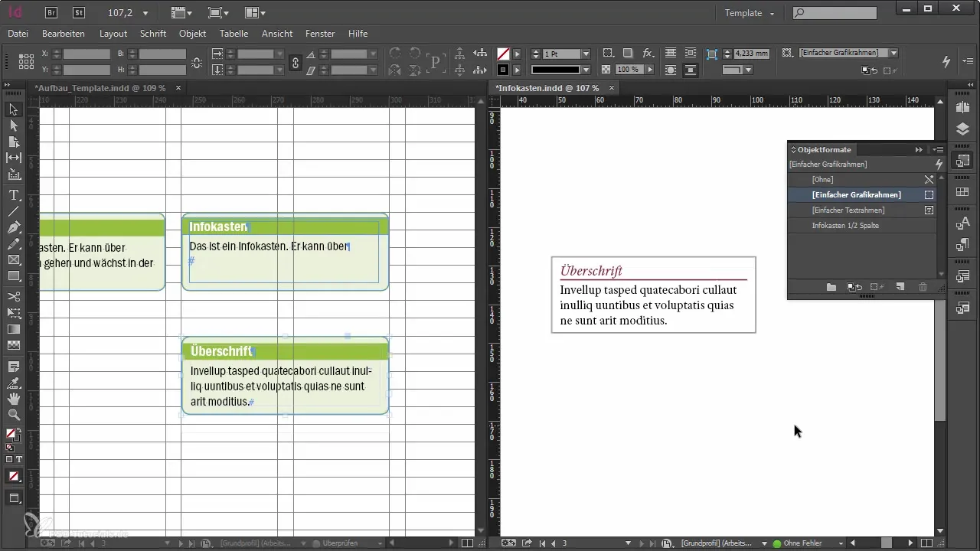Collapse Objektformate panel with double arrows

919,150
